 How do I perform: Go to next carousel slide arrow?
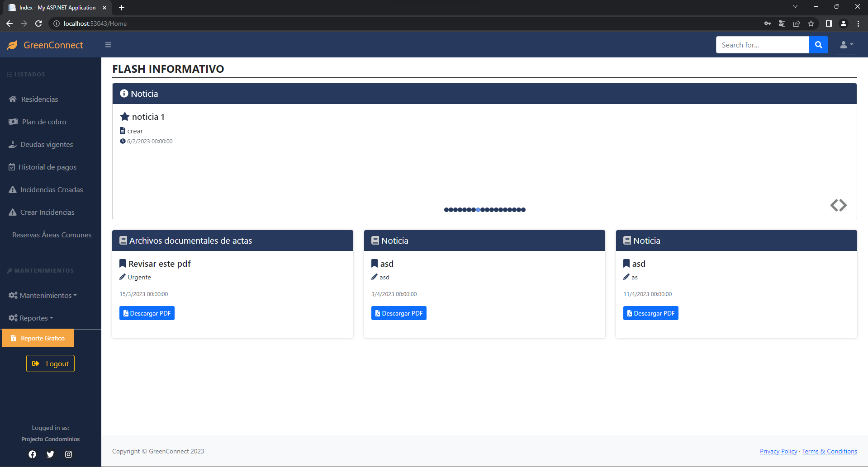[x=843, y=205]
